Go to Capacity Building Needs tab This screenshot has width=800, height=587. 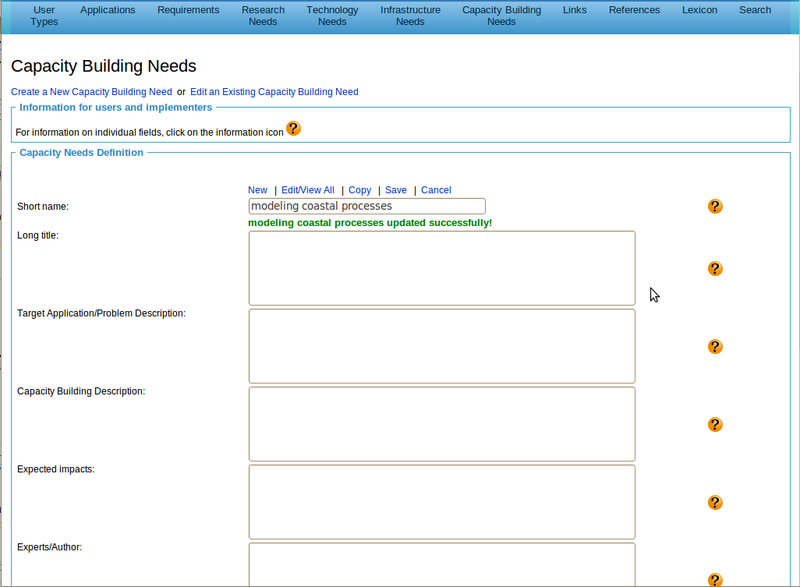click(x=501, y=16)
